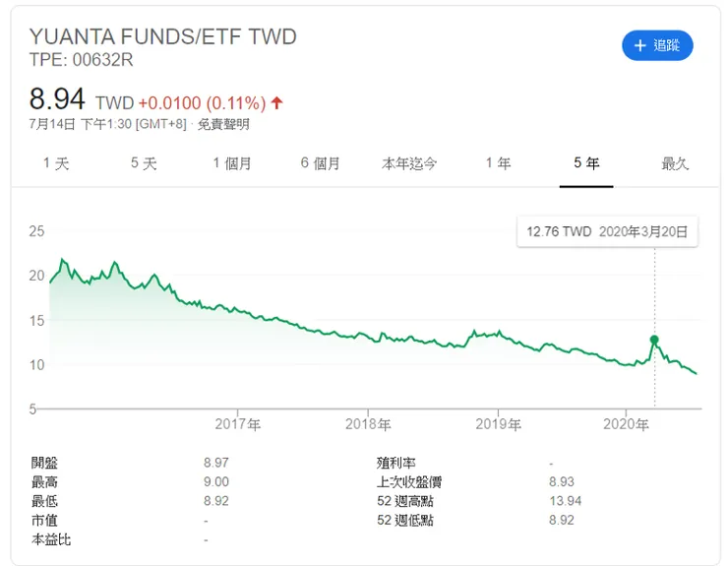Click the green data point on the chart
The height and width of the screenshot is (566, 728).
coord(654,340)
